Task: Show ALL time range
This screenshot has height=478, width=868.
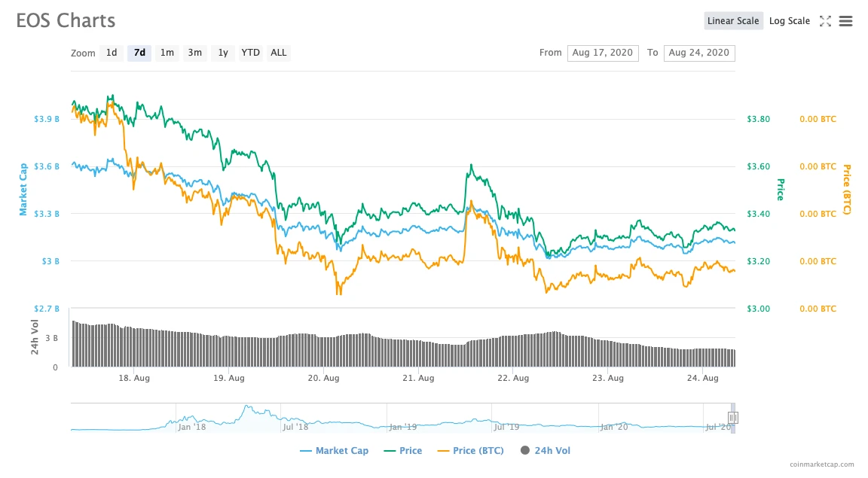Action: click(x=279, y=53)
